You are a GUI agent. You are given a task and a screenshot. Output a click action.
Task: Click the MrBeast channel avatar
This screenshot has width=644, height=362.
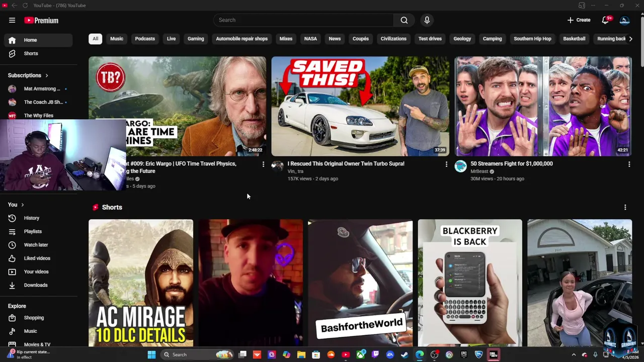pos(460,166)
